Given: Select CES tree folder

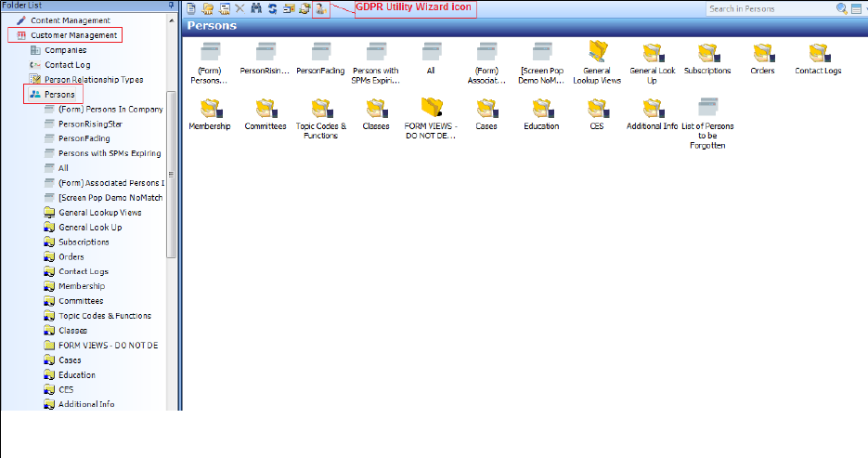Looking at the screenshot, I should (66, 389).
